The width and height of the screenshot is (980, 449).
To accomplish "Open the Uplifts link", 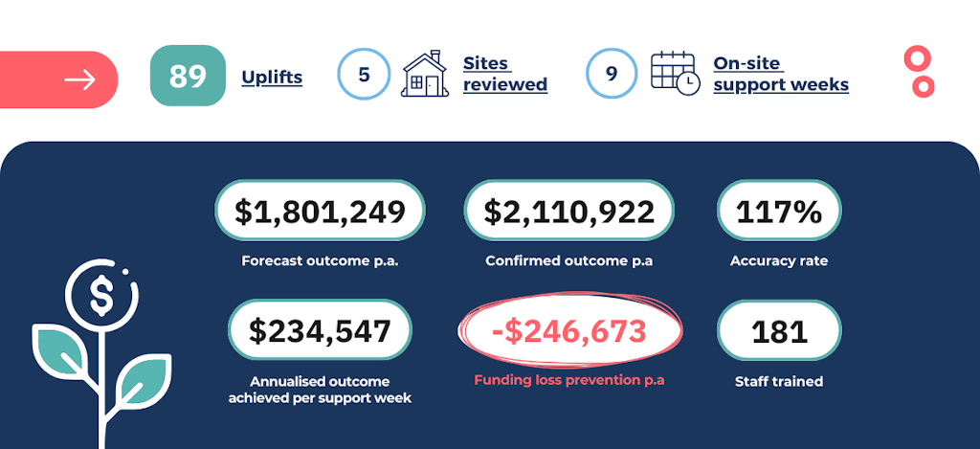I will click(272, 77).
